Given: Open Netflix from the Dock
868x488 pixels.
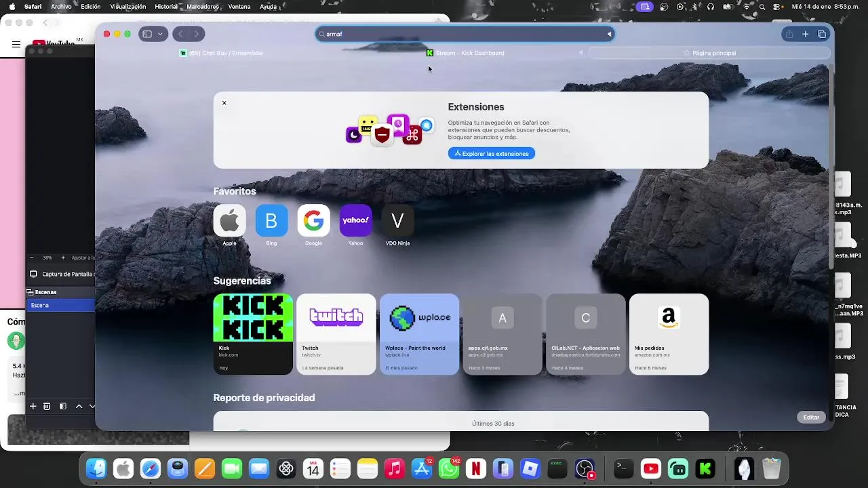Looking at the screenshot, I should pos(476,468).
